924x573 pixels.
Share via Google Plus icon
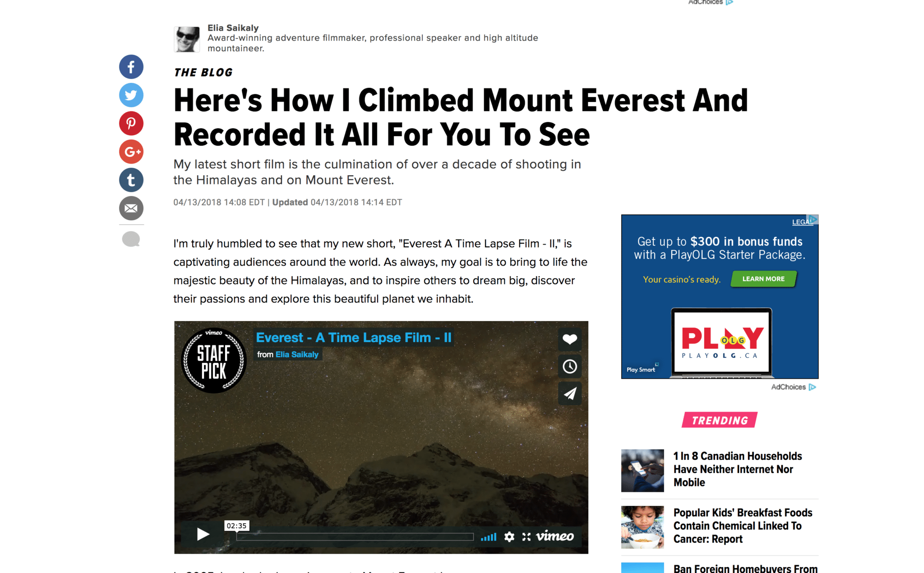(131, 152)
